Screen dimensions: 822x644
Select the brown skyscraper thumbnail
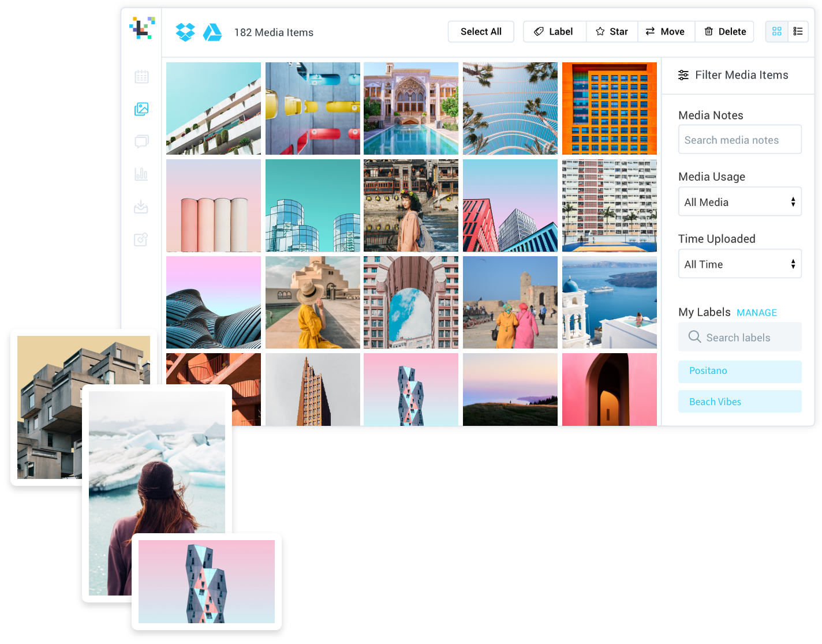tap(313, 390)
